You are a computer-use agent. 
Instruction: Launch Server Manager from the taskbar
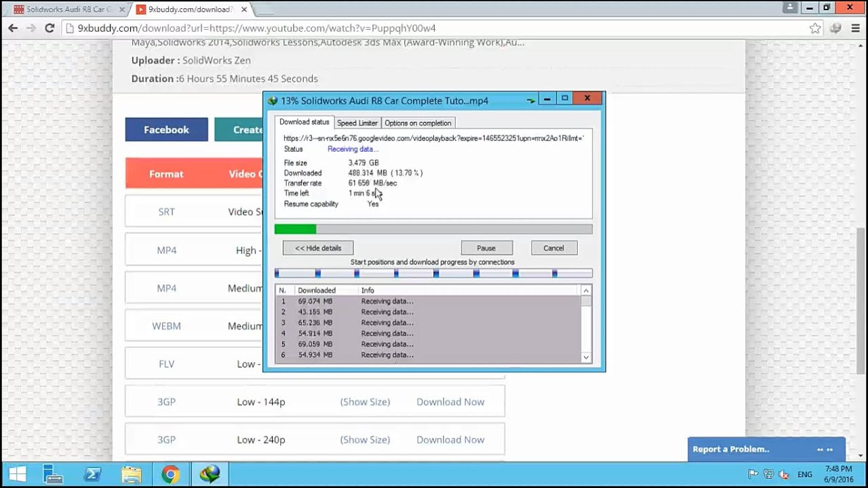[53, 474]
